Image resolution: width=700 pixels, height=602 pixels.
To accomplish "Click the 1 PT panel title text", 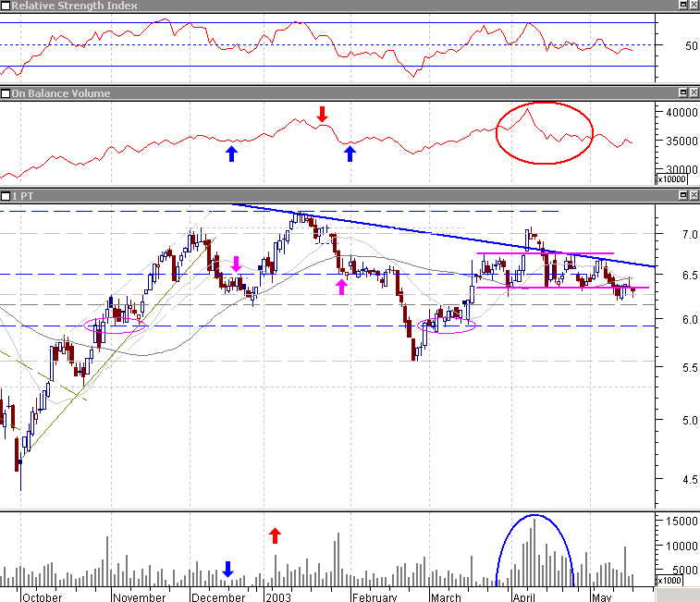I will click(22, 196).
